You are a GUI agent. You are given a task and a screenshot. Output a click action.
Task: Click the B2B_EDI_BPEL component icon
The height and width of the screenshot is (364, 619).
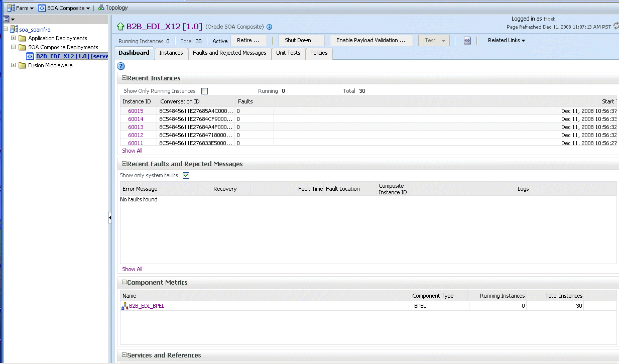125,306
